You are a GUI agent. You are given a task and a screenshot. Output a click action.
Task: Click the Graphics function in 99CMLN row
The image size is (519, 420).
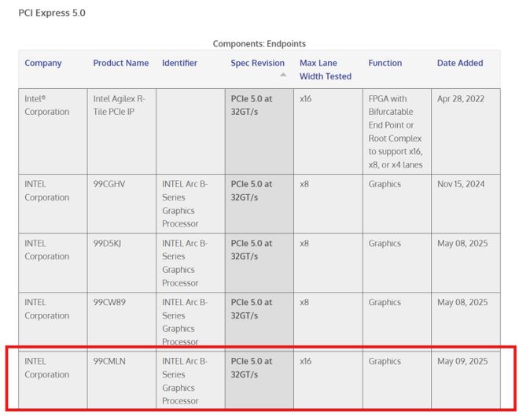click(x=385, y=361)
